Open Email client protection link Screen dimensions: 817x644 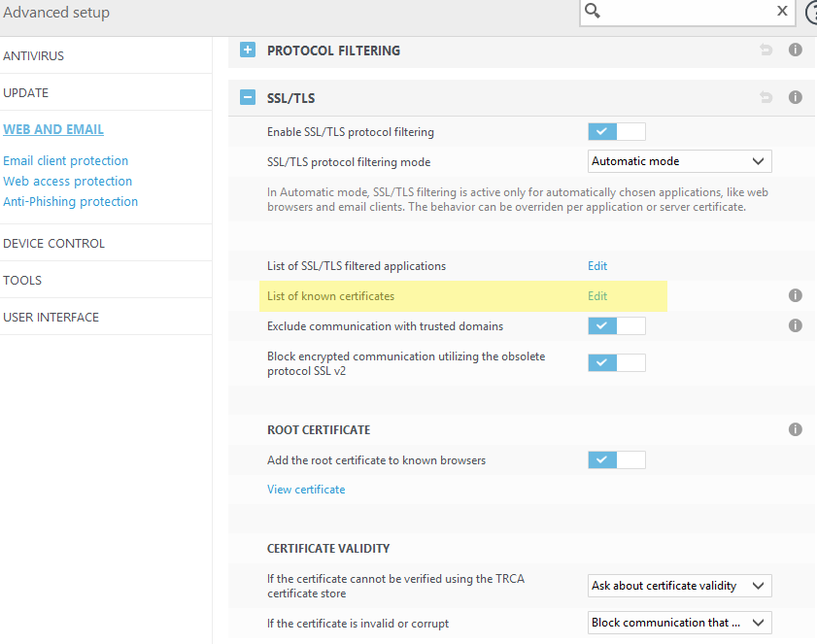coord(66,161)
